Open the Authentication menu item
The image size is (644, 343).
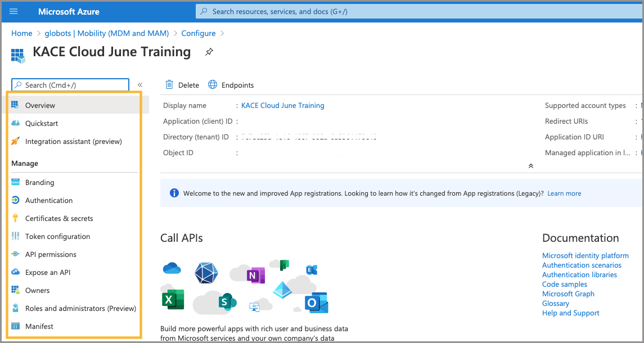(49, 200)
